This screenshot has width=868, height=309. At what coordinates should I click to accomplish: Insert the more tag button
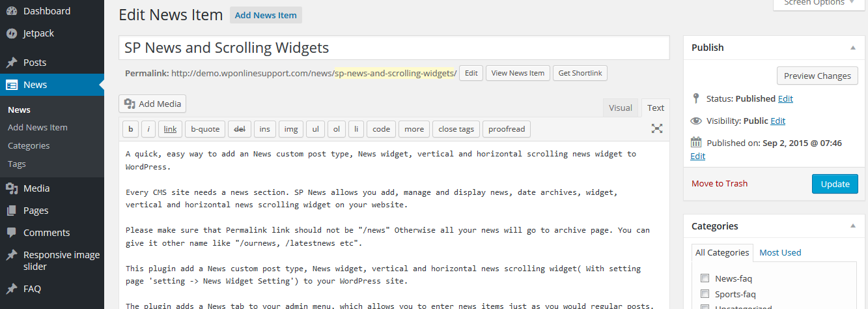coord(414,129)
